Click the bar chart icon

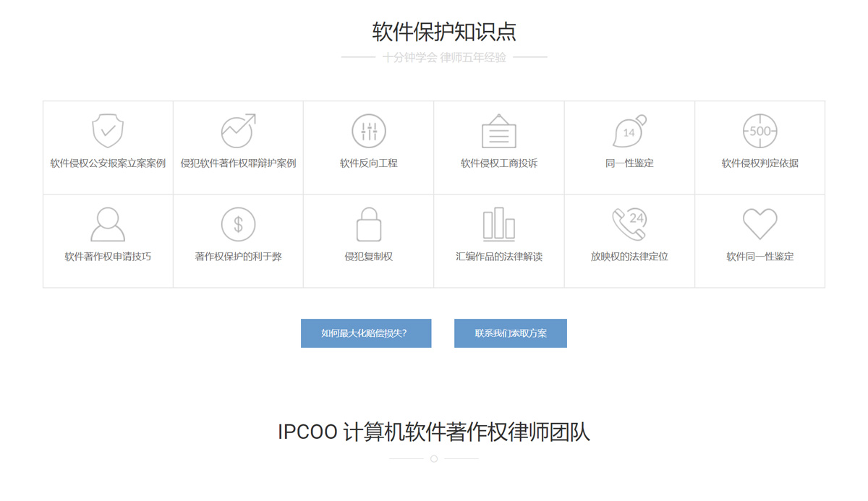click(x=499, y=224)
